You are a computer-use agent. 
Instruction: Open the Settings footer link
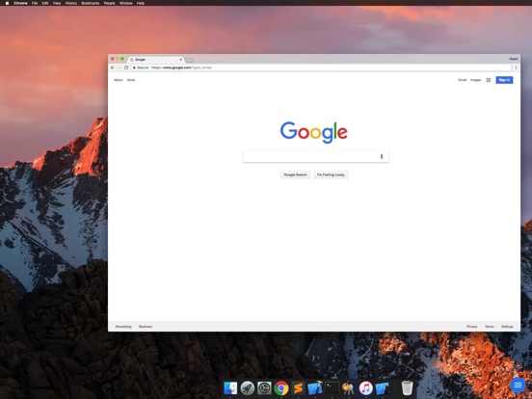click(x=507, y=327)
